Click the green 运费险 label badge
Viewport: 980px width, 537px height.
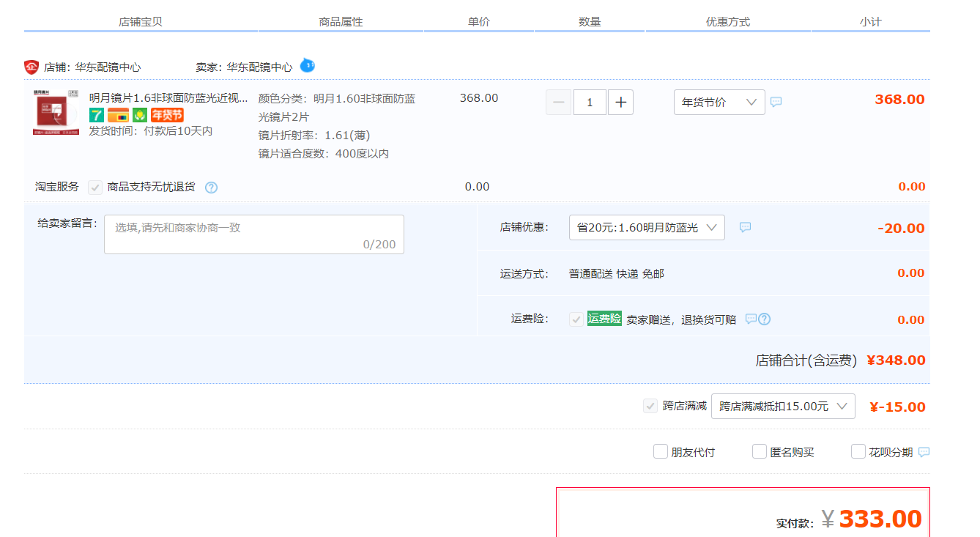pyautogui.click(x=604, y=319)
